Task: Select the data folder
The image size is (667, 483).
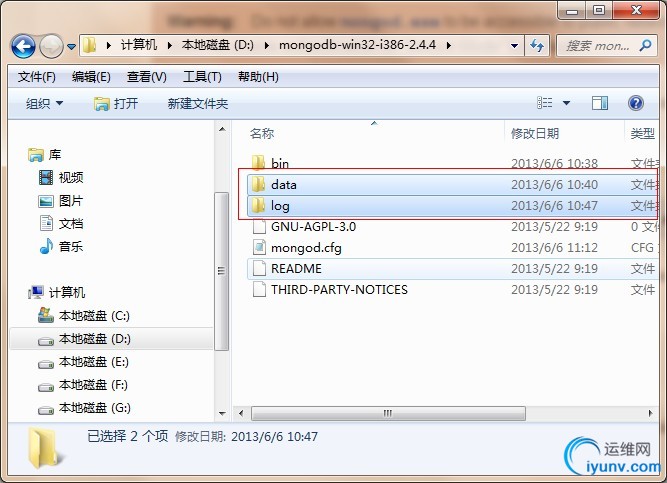Action: tap(453, 185)
